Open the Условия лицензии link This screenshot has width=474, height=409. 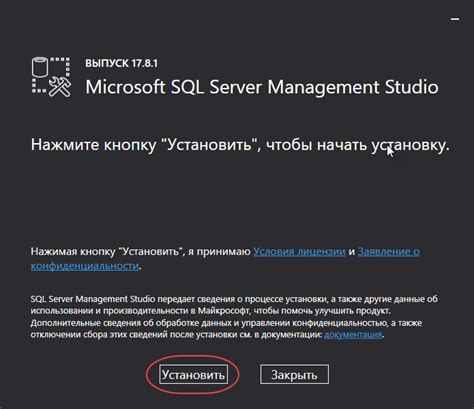tap(299, 251)
